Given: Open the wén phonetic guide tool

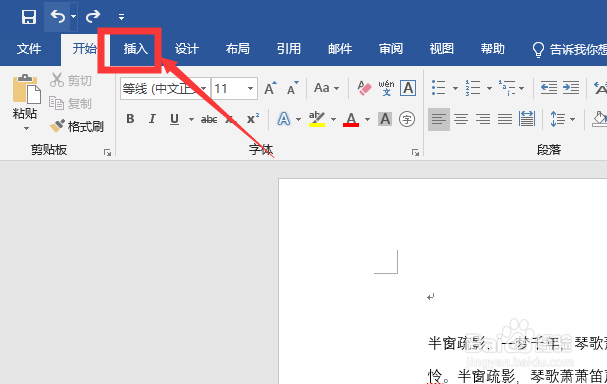Looking at the screenshot, I should click(386, 88).
